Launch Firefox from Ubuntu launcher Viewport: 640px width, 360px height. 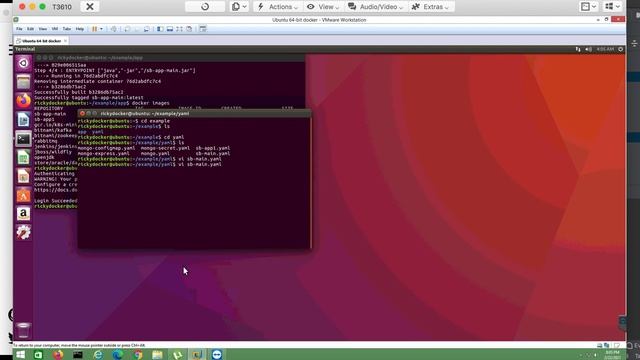pyautogui.click(x=24, y=100)
